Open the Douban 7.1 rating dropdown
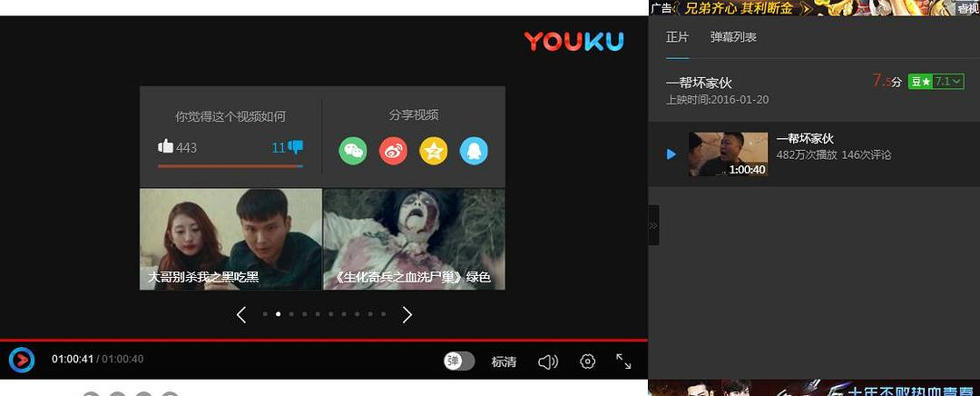Image resolution: width=980 pixels, height=396 pixels. 936,82
